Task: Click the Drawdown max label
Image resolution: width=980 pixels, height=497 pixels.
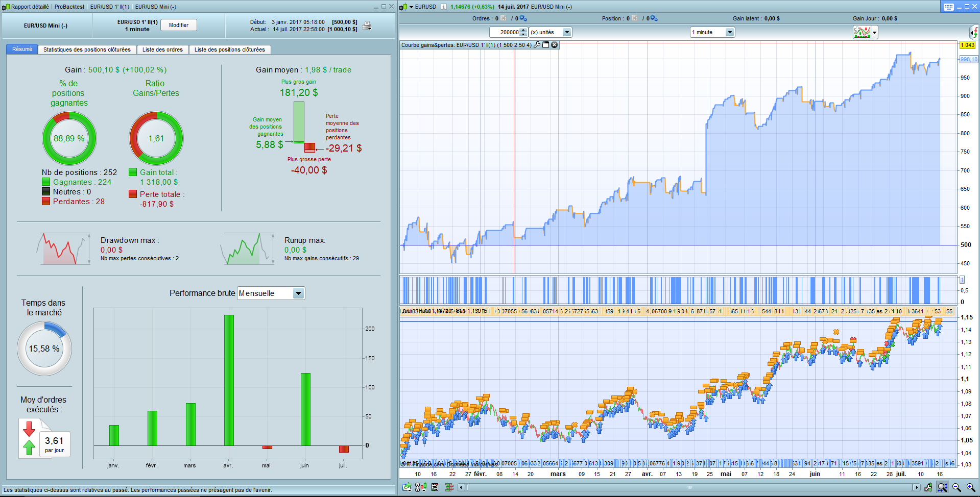Action: pyautogui.click(x=130, y=240)
